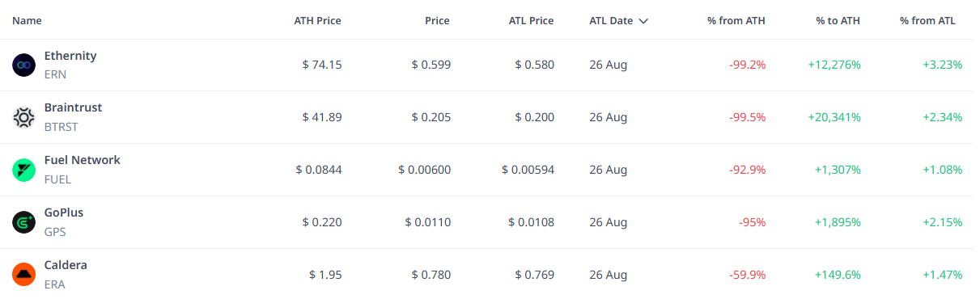Click the Caldera orange logo icon
Viewport: 980px width, 299px height.
pos(24,275)
